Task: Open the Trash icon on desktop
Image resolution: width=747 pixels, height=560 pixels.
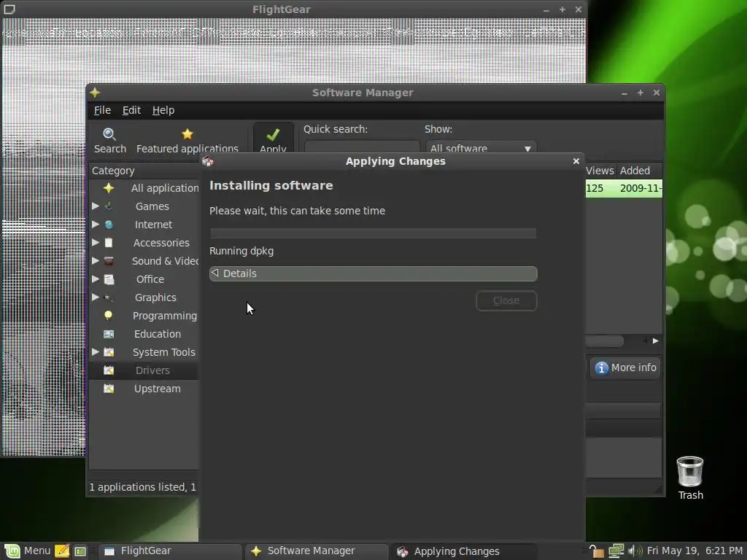Action: click(x=690, y=472)
